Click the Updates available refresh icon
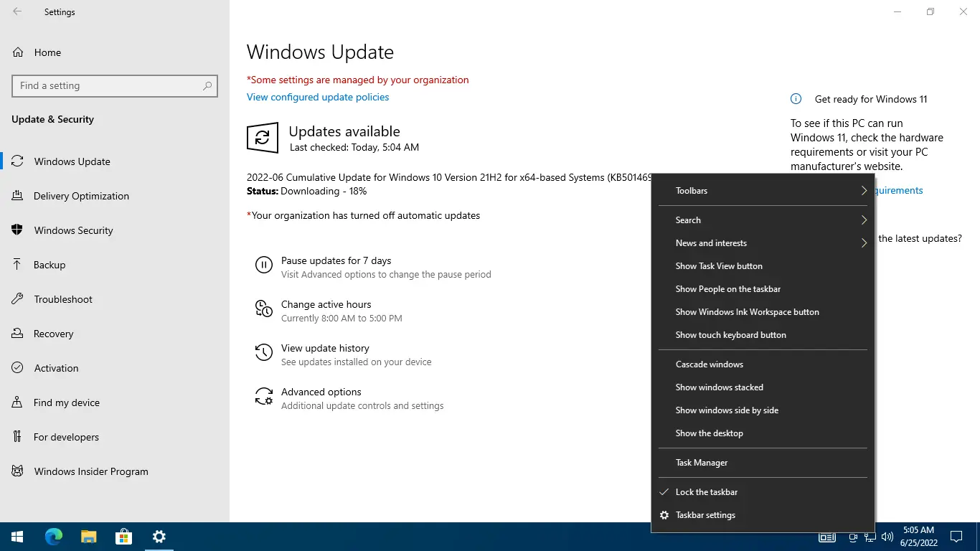Viewport: 980px width, 551px height. 263,138
